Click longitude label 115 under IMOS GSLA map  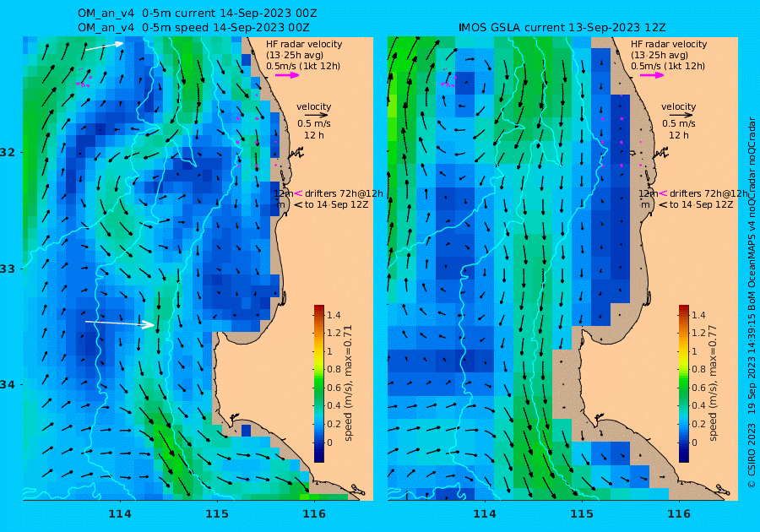pyautogui.click(x=582, y=514)
